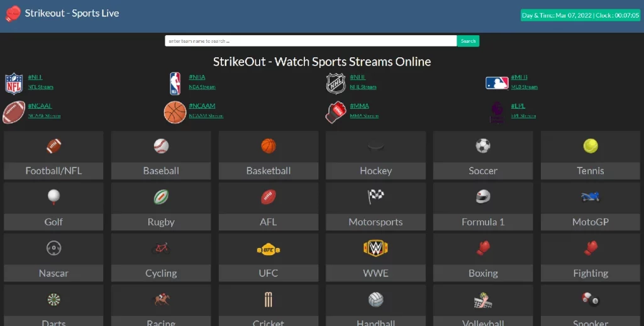Select the horse Racing icon
Screen dimensions: 644x326
[162, 300]
